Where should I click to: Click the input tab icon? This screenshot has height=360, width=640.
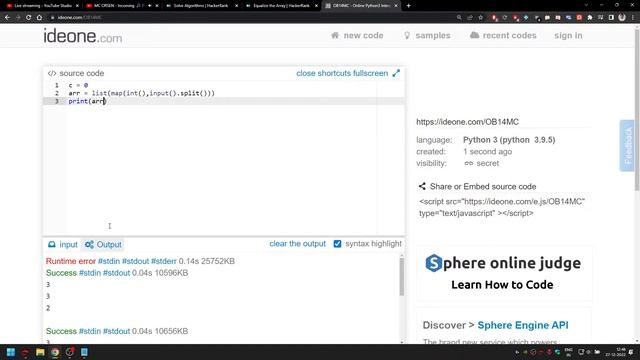52,244
